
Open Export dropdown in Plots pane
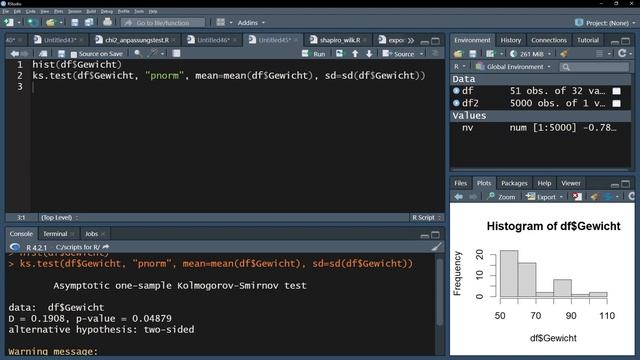pos(544,197)
